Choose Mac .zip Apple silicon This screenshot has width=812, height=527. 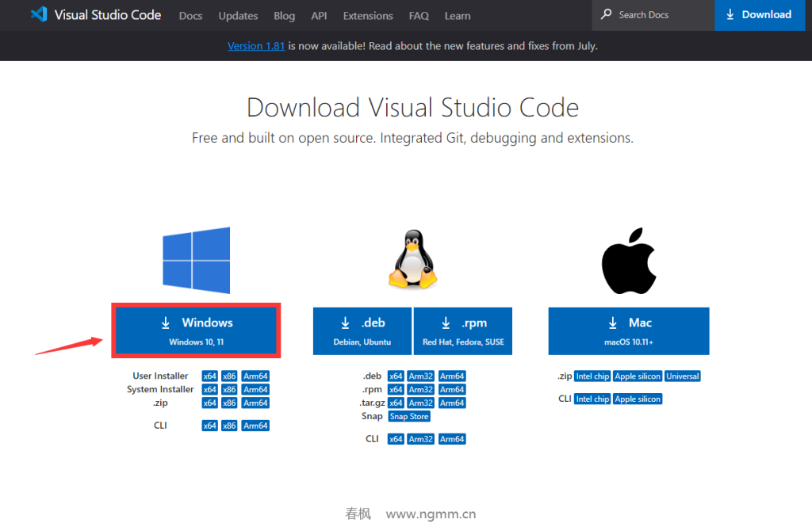click(638, 376)
